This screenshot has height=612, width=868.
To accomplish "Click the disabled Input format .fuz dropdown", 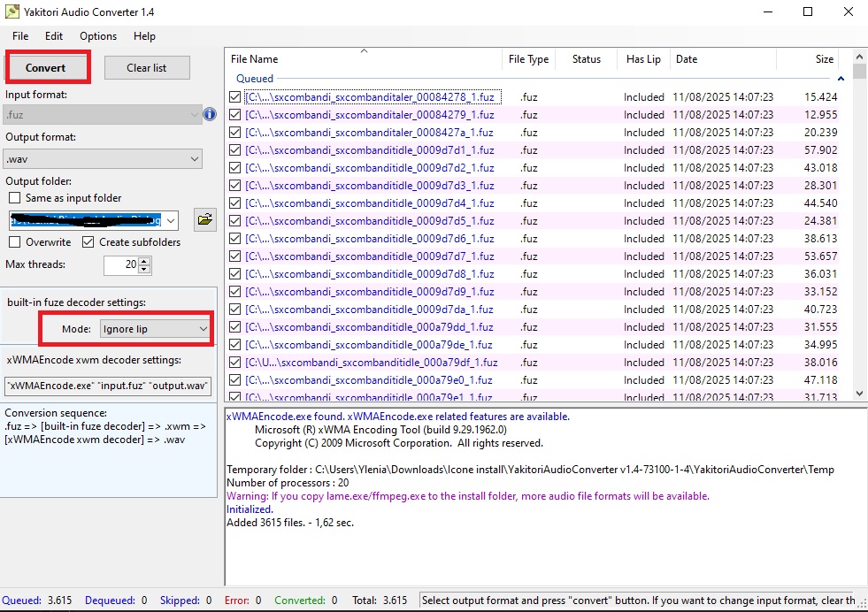I will 103,115.
